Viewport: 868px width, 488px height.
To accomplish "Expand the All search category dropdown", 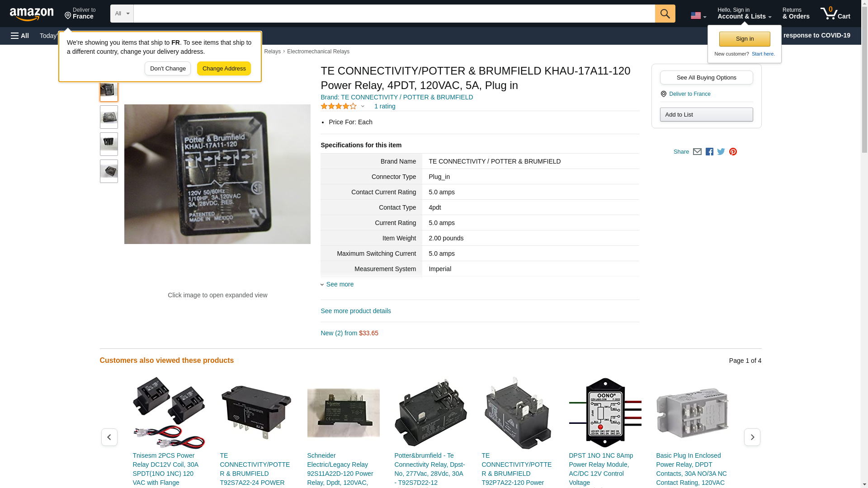I will tap(122, 14).
